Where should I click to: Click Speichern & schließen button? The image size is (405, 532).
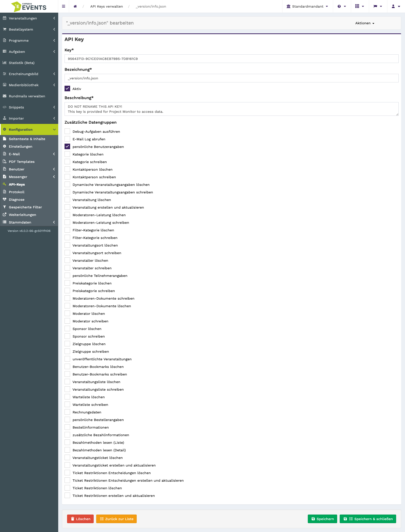pos(368,519)
